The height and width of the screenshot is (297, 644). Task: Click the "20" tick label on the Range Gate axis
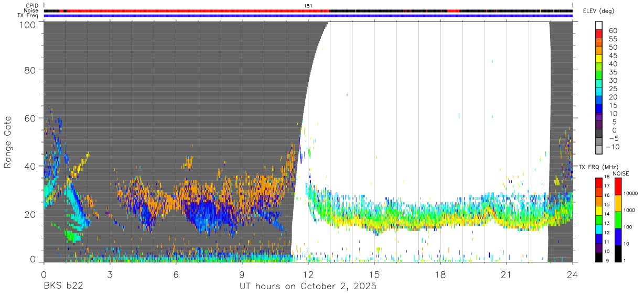(30, 214)
